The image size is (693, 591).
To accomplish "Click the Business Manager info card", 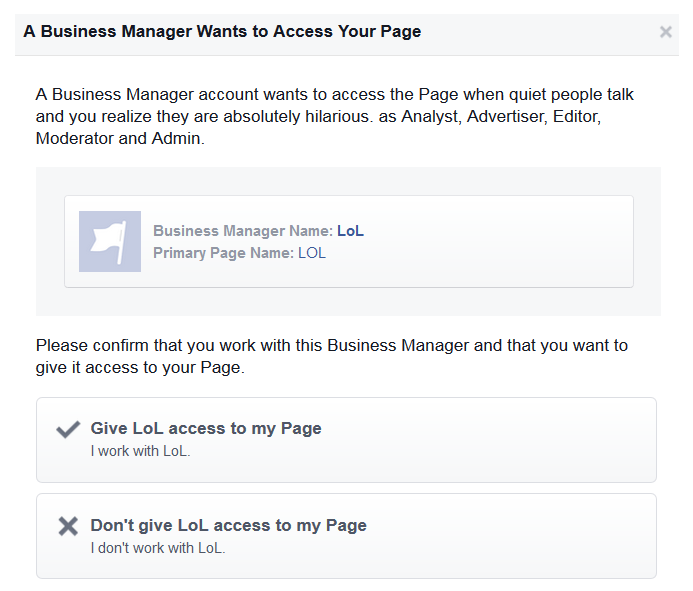I will [x=349, y=241].
